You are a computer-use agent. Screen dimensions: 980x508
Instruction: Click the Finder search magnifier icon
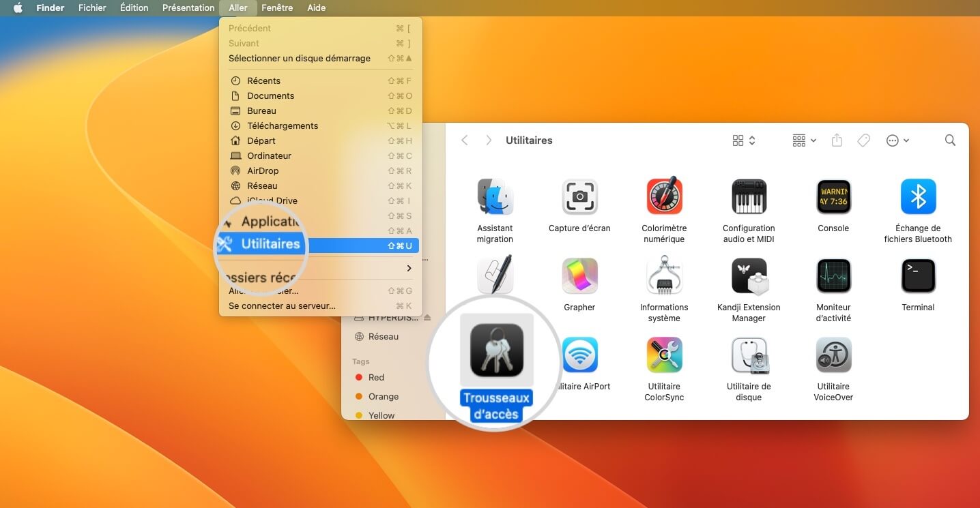click(x=950, y=140)
